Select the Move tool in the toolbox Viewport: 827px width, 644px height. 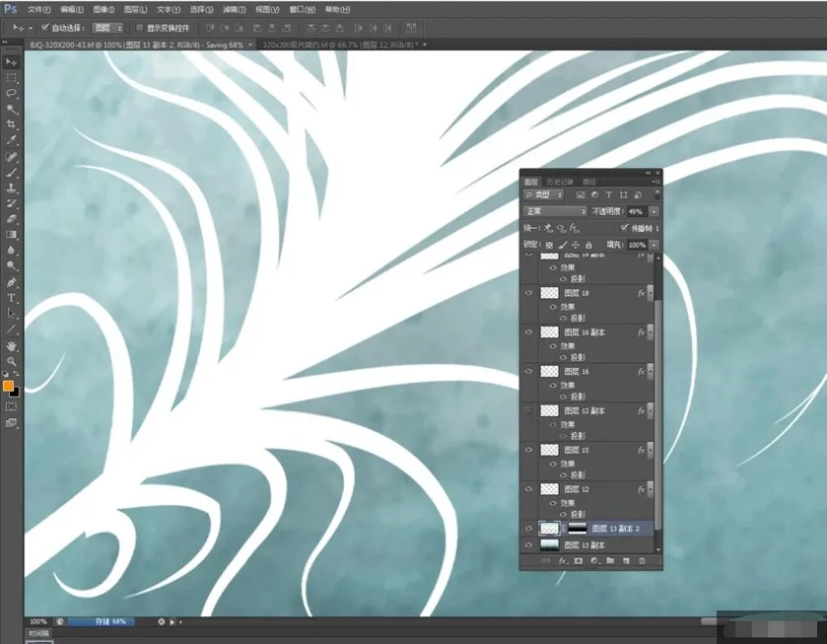(x=11, y=62)
